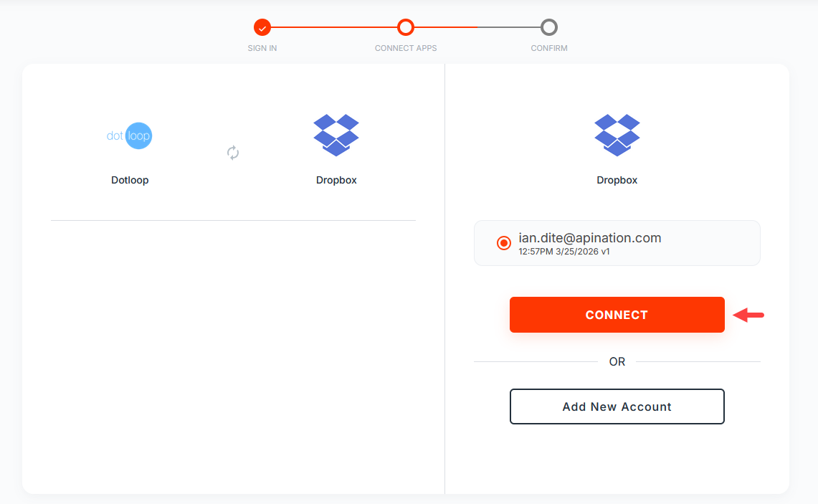Go to the CONFIRM step label
The width and height of the screenshot is (818, 504).
549,49
